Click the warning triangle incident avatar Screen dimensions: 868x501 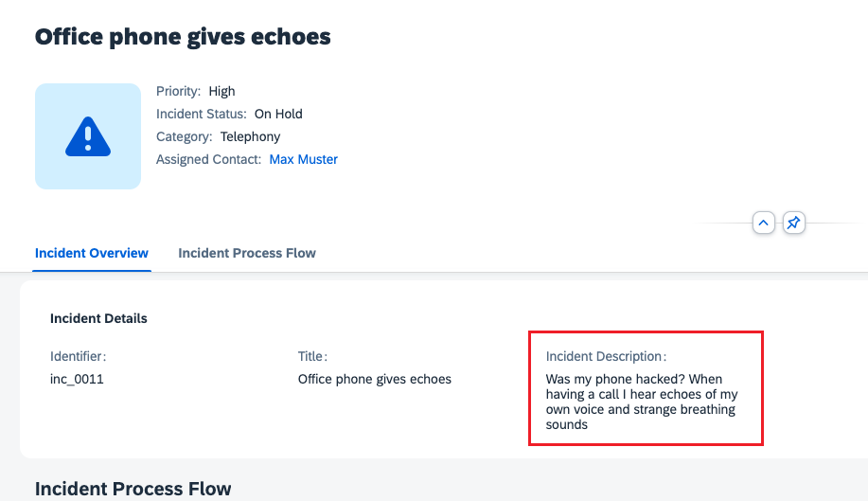88,136
